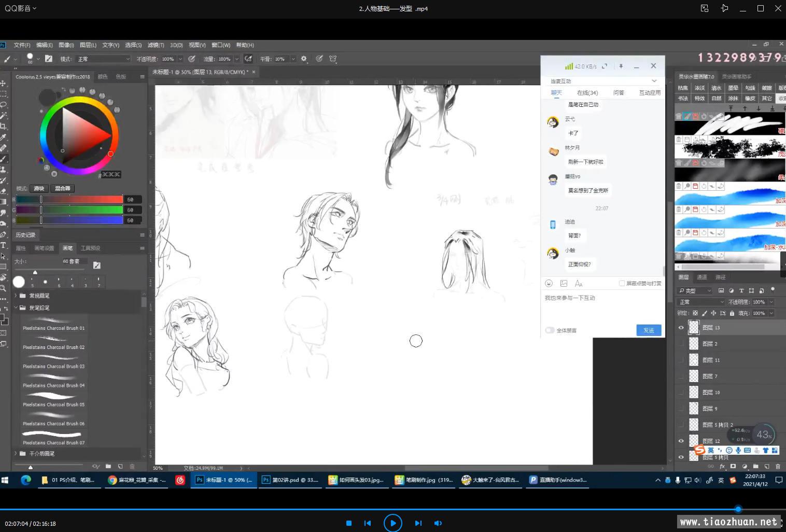Image resolution: width=786 pixels, height=532 pixels.
Task: Pick the Lasso tool in toolbar
Action: pos(3,105)
